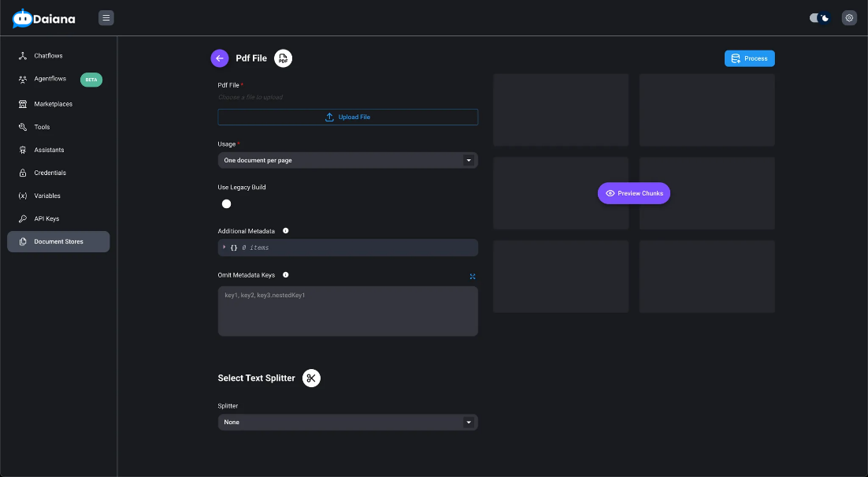This screenshot has height=477, width=868.
Task: Click the hamburger menu icon
Action: pos(106,17)
